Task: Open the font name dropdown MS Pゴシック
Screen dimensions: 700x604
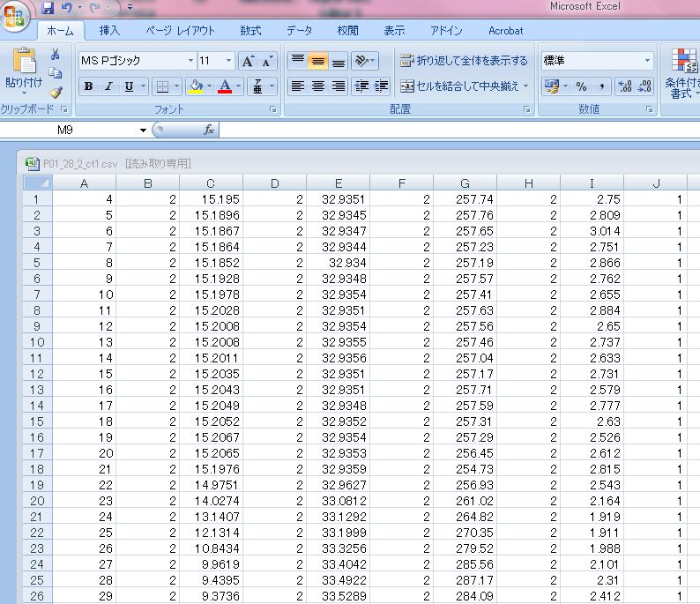Action: (x=190, y=61)
